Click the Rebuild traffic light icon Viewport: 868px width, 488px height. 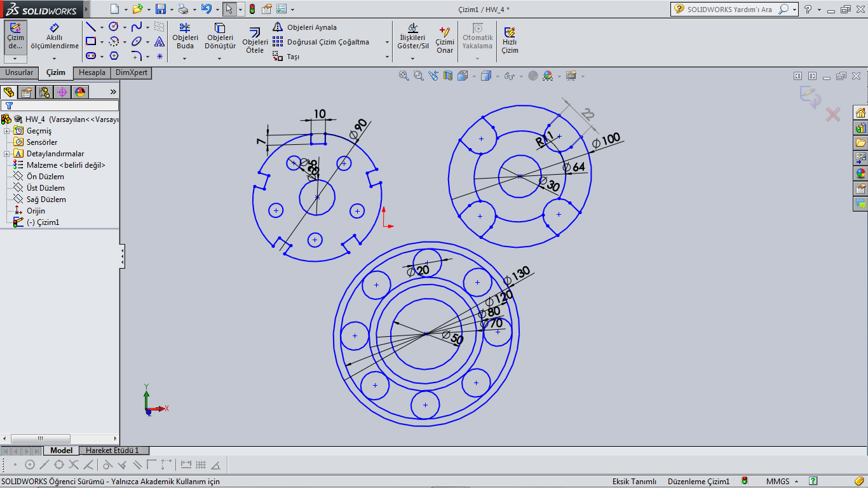[x=252, y=9]
